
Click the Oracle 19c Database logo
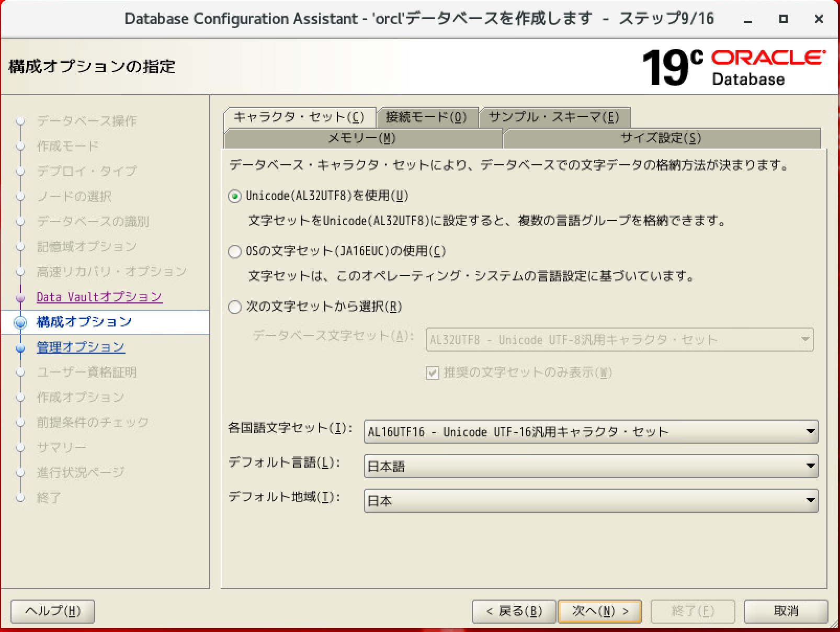[733, 67]
